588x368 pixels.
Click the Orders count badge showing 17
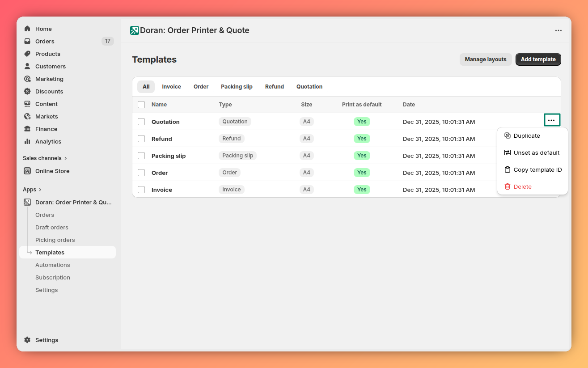click(108, 41)
